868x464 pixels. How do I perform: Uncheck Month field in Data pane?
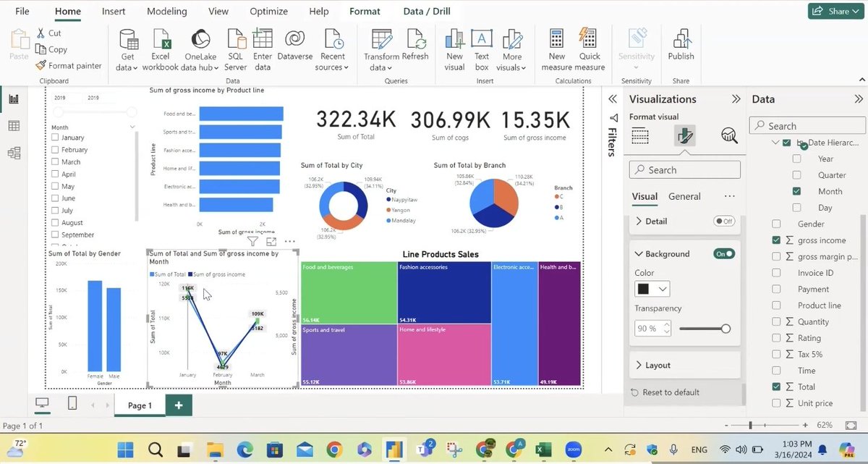[796, 191]
